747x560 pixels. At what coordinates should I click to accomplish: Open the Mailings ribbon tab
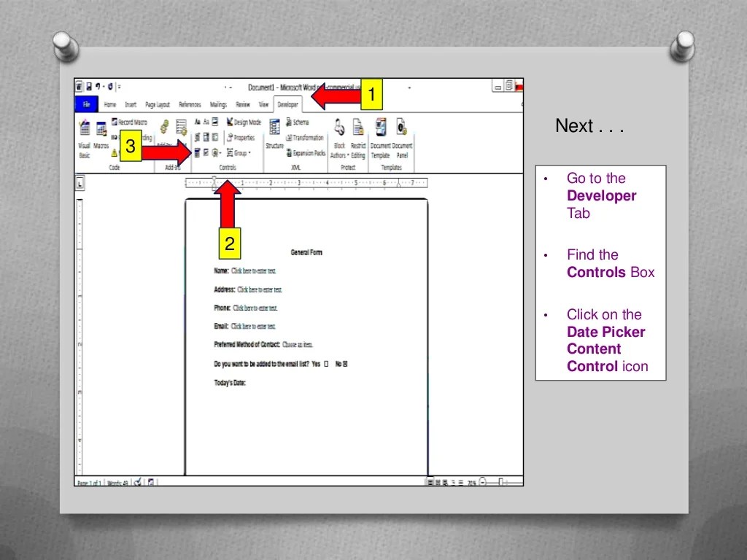click(x=218, y=104)
